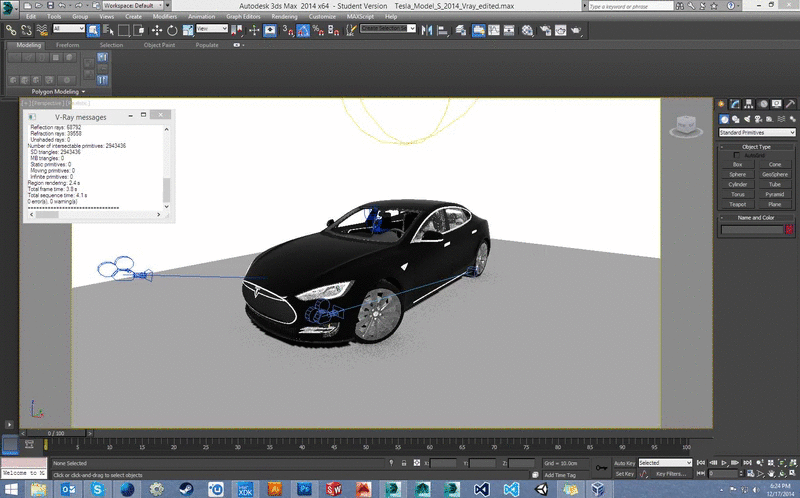Open the Material Editor icon
This screenshot has height=498, width=800.
pos(528,30)
